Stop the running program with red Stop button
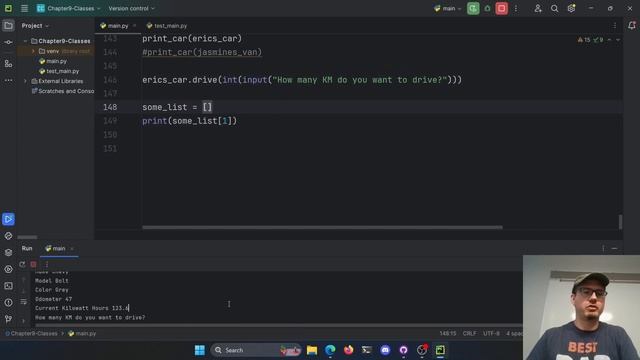The image size is (640, 360). click(x=502, y=8)
